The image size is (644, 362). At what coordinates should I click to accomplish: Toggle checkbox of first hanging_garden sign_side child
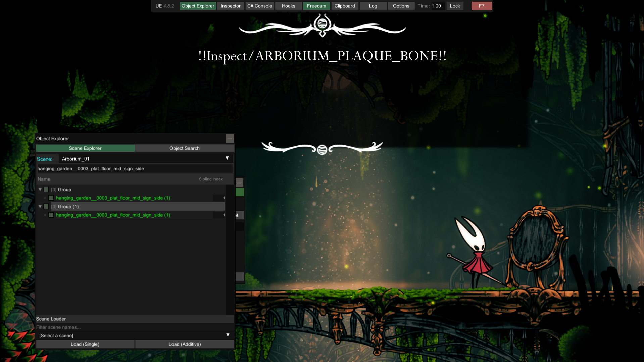click(x=51, y=198)
